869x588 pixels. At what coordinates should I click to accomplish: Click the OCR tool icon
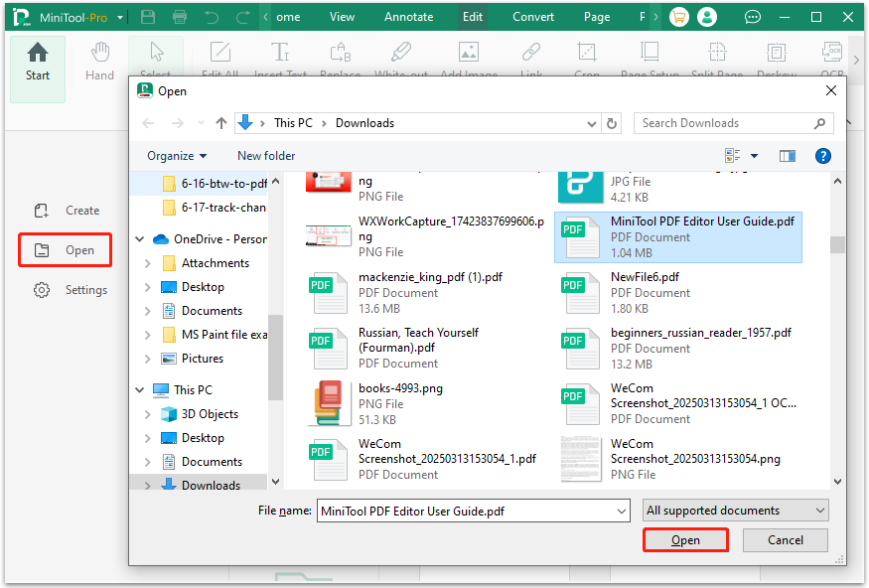coord(832,52)
